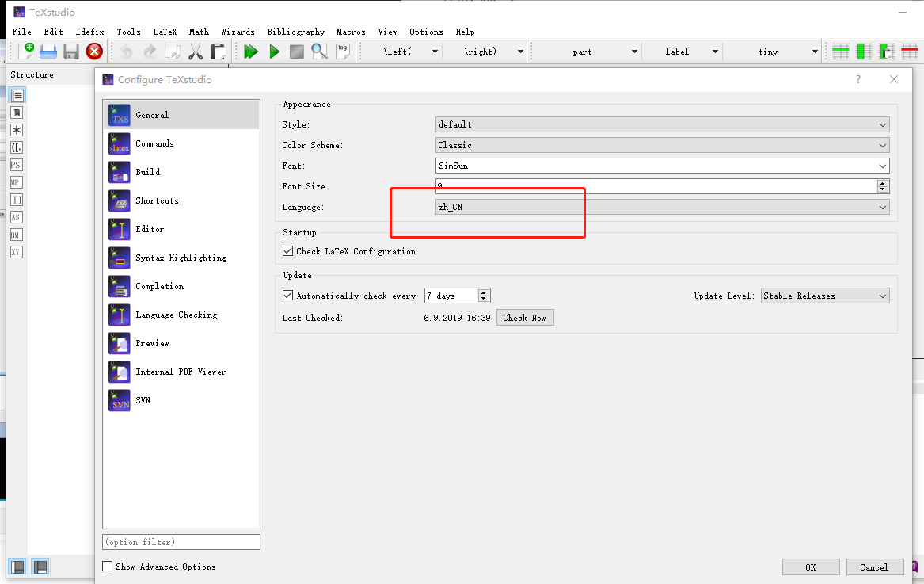Click the View magnifier icon
Screen dimensions: 924x584
click(319, 52)
